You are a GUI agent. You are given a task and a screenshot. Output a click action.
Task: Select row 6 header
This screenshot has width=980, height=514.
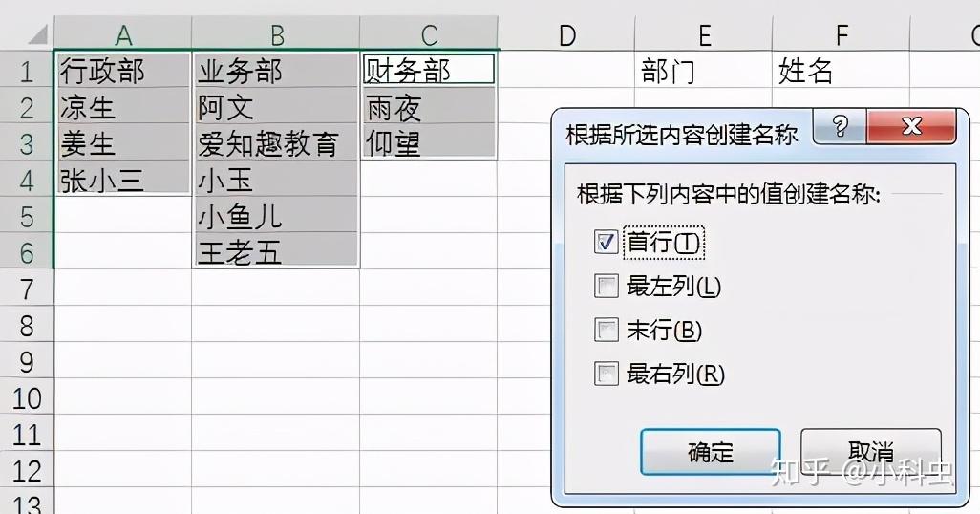27,250
